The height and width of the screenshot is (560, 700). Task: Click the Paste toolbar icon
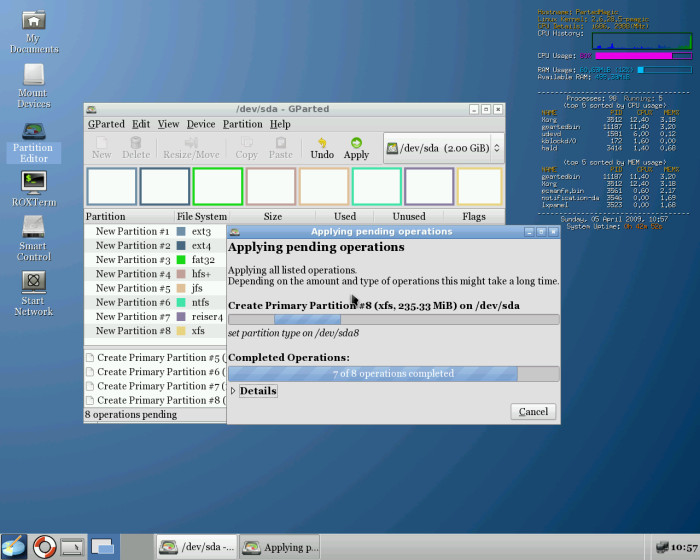pos(280,148)
